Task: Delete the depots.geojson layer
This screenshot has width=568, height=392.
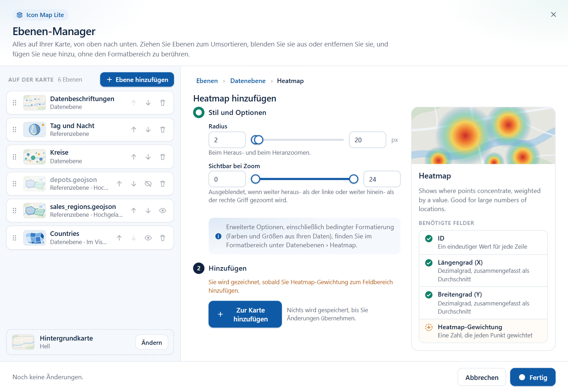Action: tap(163, 184)
